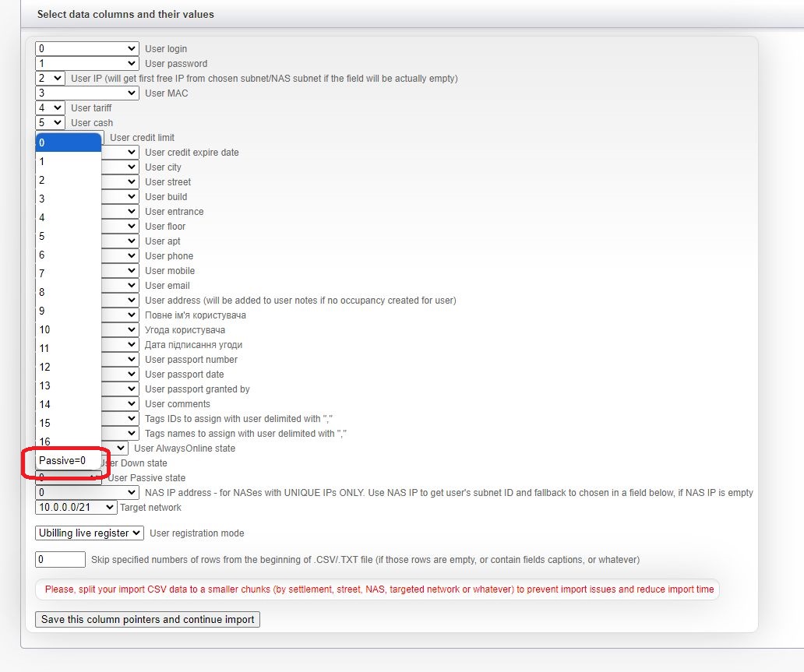Open the User cash column dropdown
804x672 pixels.
50,123
